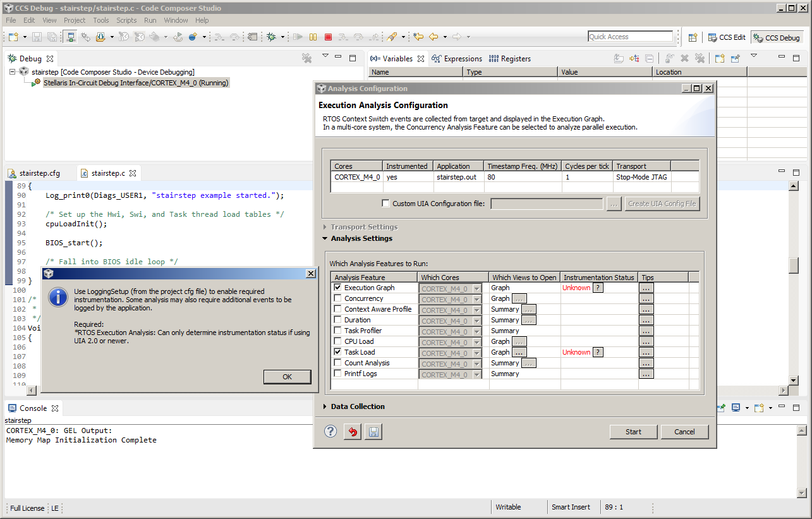Click the Variables show type names icon

tap(619, 59)
